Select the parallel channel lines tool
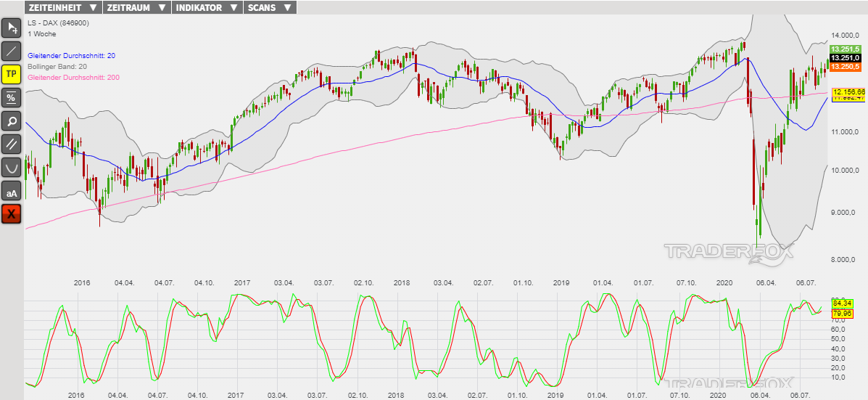The width and height of the screenshot is (868, 400). (11, 144)
